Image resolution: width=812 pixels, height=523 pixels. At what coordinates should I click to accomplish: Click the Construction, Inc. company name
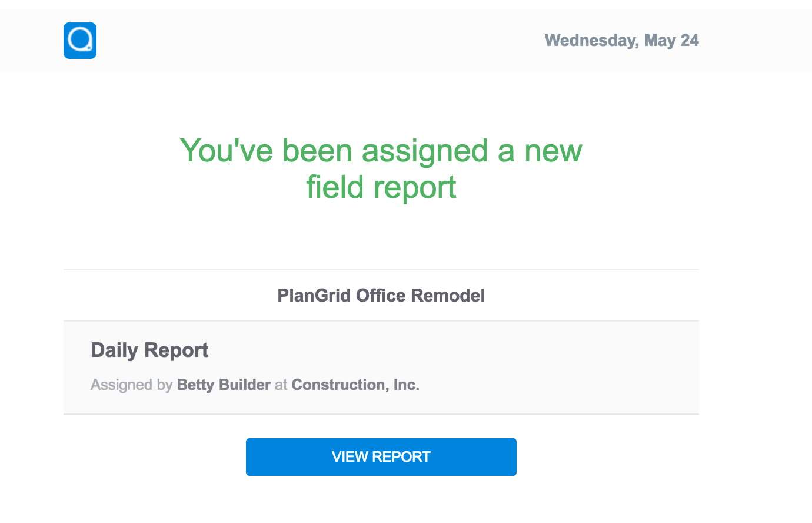(355, 385)
